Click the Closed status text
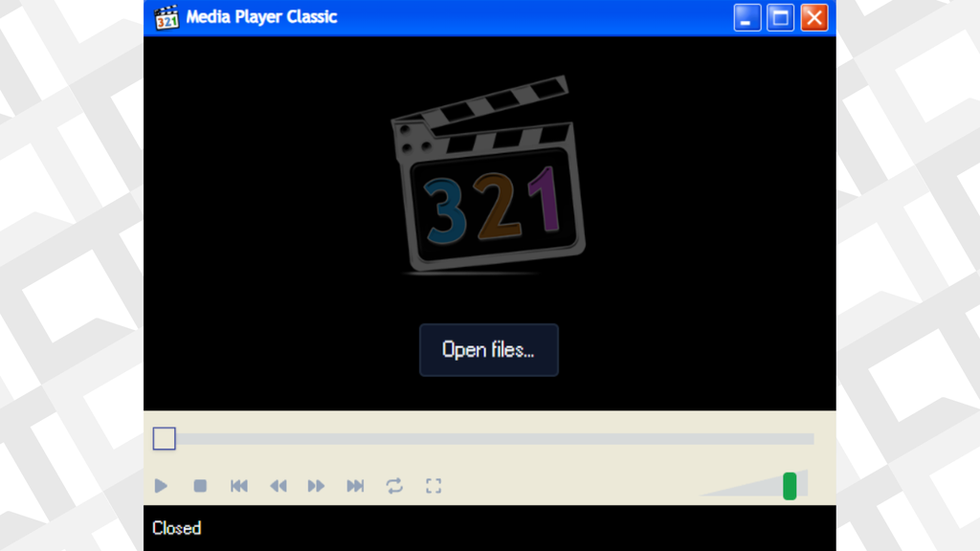The height and width of the screenshot is (551, 980). tap(177, 528)
